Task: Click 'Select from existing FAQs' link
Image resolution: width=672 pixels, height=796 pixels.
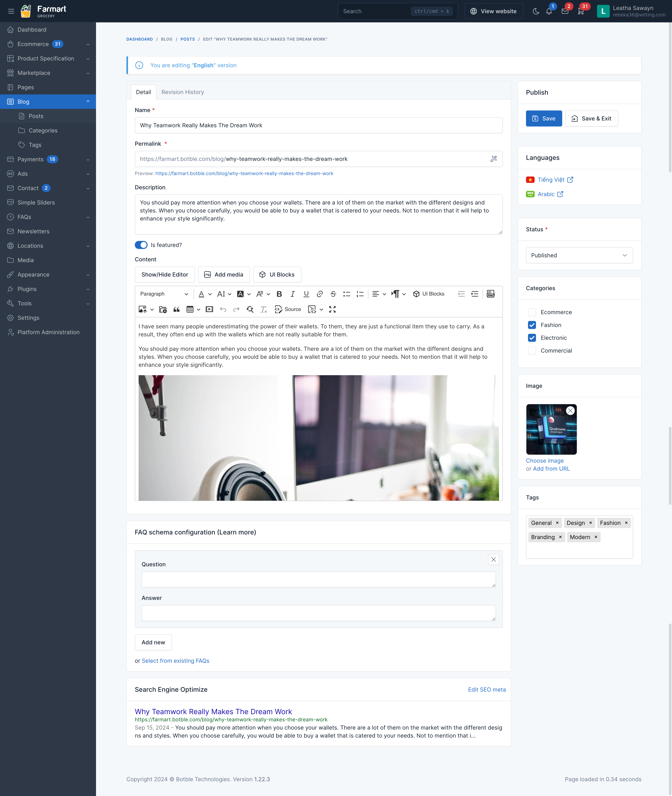Action: click(x=175, y=661)
